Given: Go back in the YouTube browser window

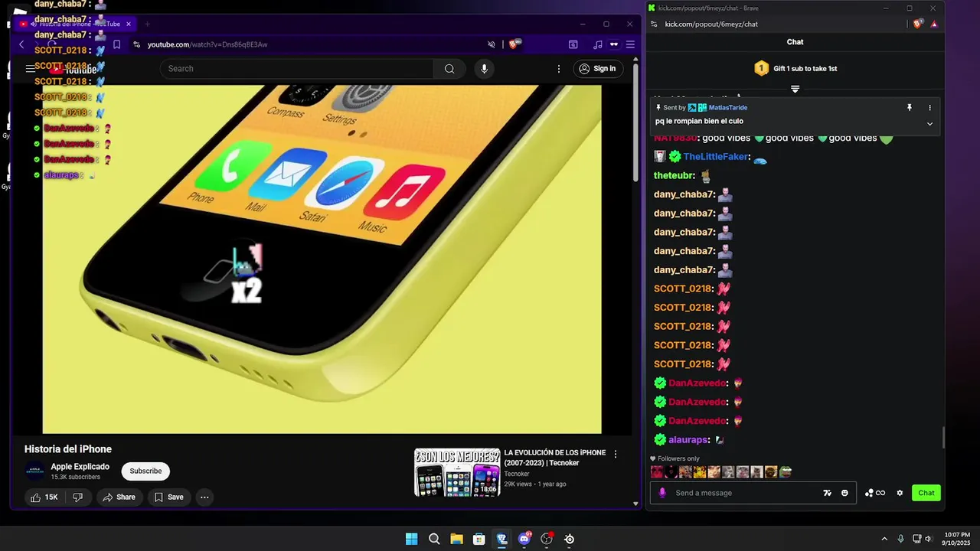Looking at the screenshot, I should pyautogui.click(x=21, y=44).
